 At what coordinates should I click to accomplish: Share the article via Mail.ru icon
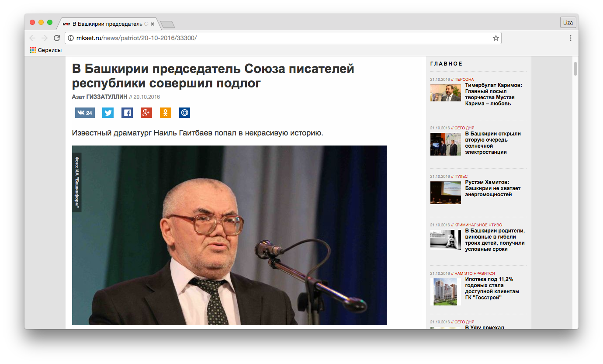coord(185,113)
